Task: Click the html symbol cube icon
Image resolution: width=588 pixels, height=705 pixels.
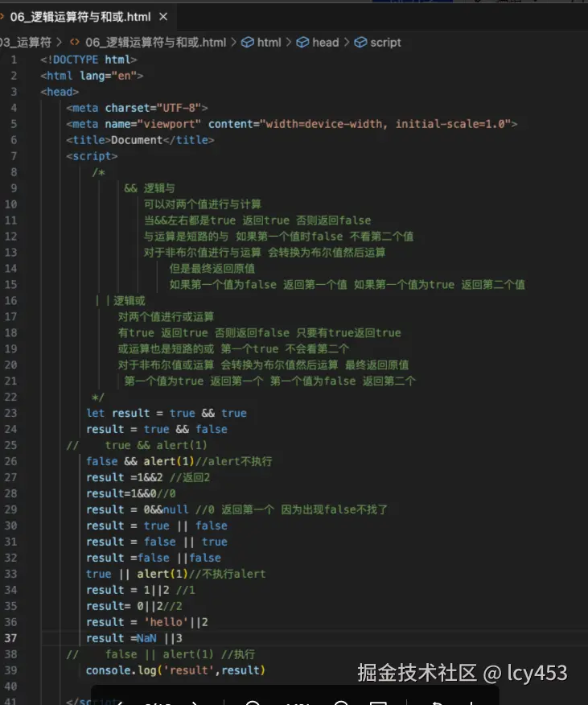Action: click(247, 43)
